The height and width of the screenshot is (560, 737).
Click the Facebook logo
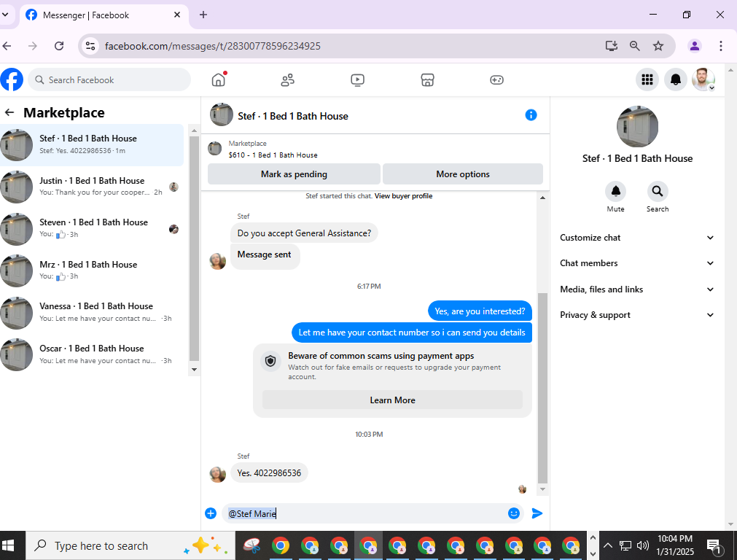coord(12,80)
